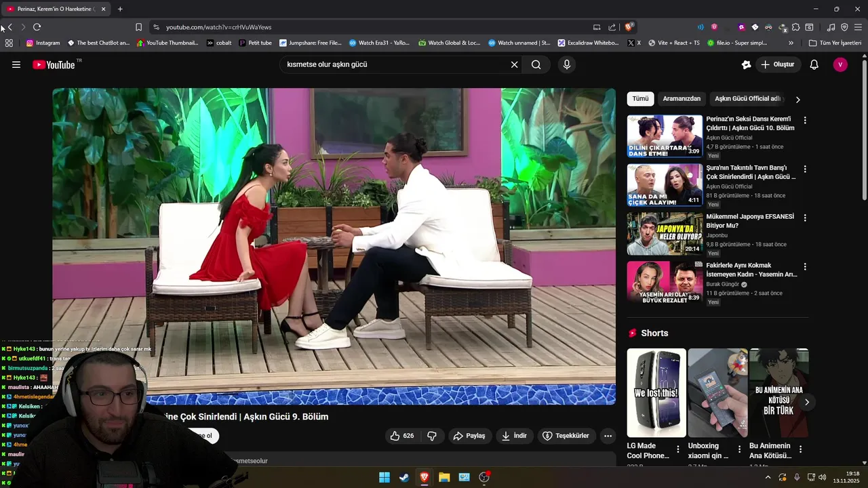
Task: Bookmark this page with the bookmark icon
Action: tap(138, 27)
